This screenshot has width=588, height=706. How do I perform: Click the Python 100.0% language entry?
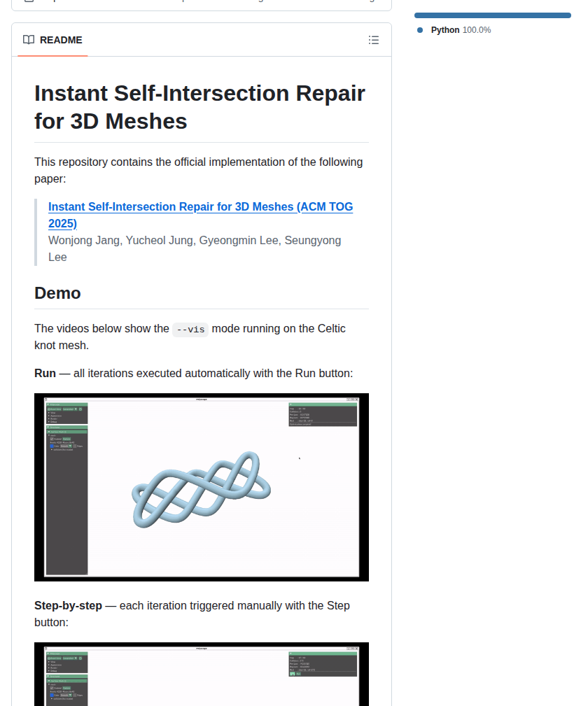coord(461,30)
